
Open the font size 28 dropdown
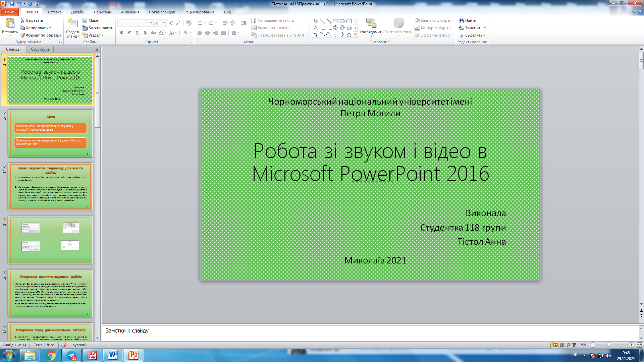coord(164,23)
